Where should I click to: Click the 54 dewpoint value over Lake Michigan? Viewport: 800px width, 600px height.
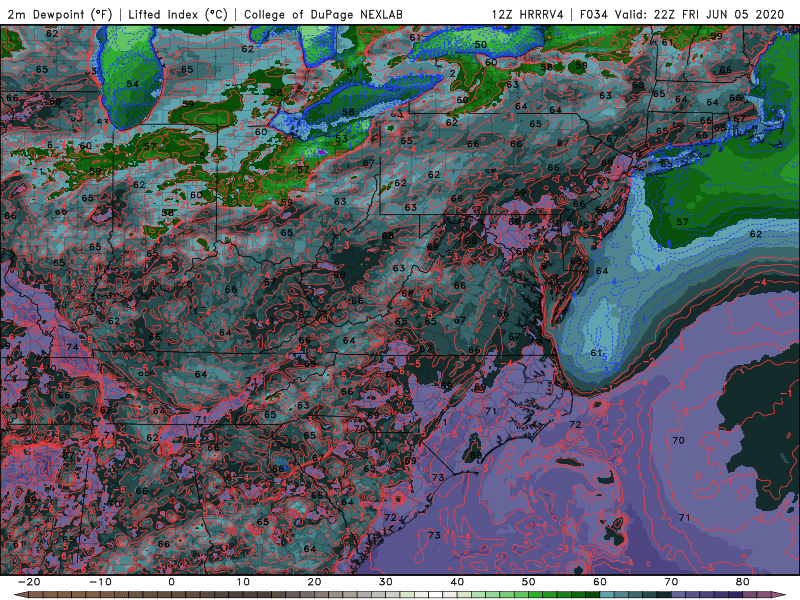tap(133, 84)
